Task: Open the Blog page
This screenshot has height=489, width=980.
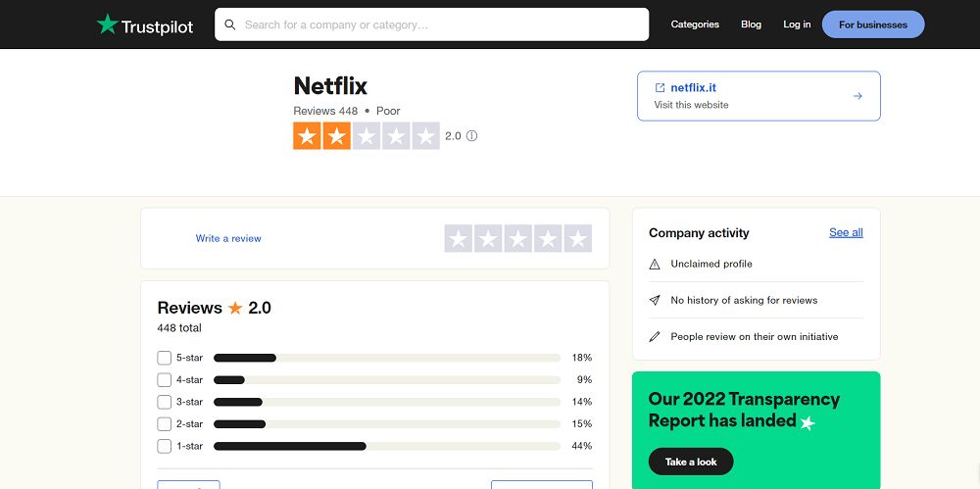Action: pos(752,24)
